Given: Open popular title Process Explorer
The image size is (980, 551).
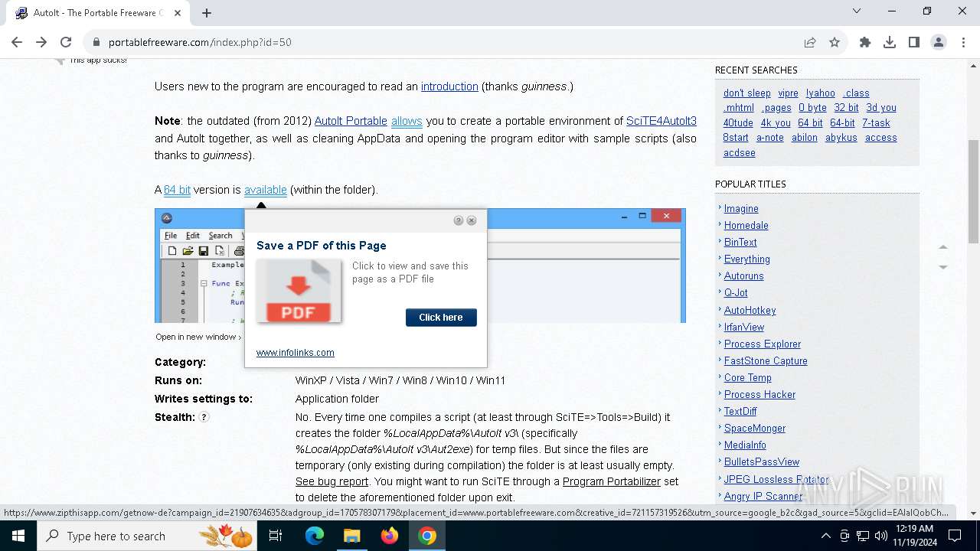Looking at the screenshot, I should (x=763, y=344).
